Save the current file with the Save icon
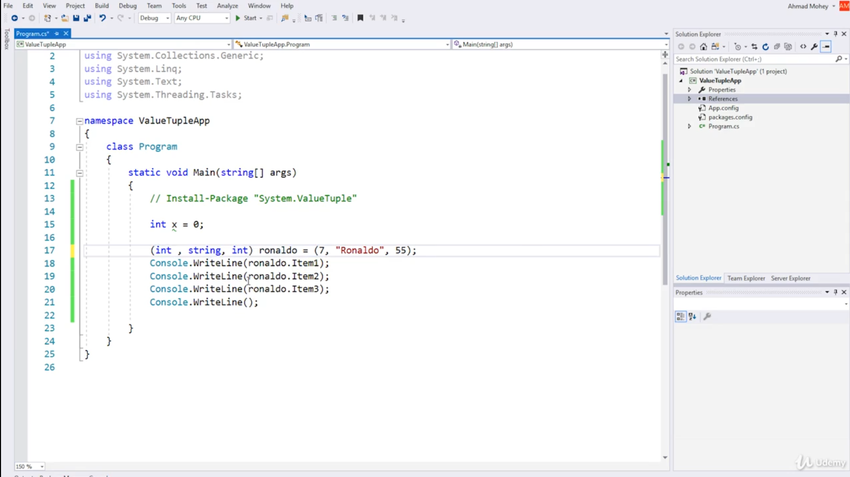Screen dimensions: 850x477 pyautogui.click(x=76, y=18)
